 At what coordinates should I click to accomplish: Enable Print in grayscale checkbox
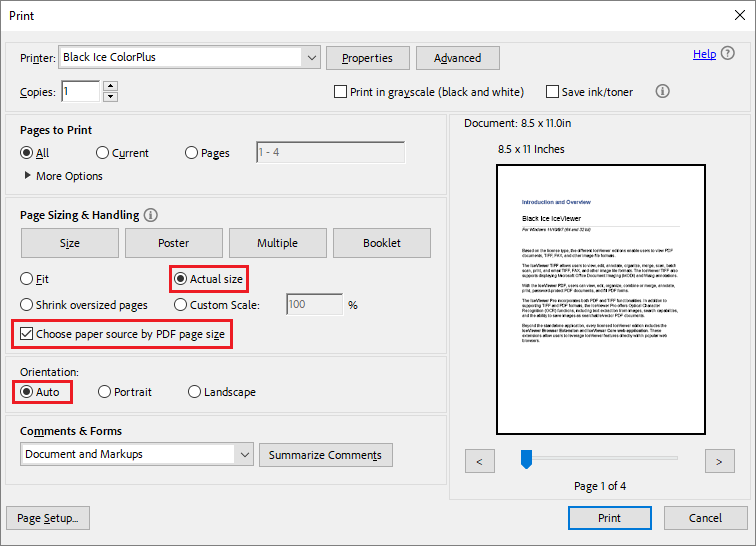pyautogui.click(x=340, y=92)
